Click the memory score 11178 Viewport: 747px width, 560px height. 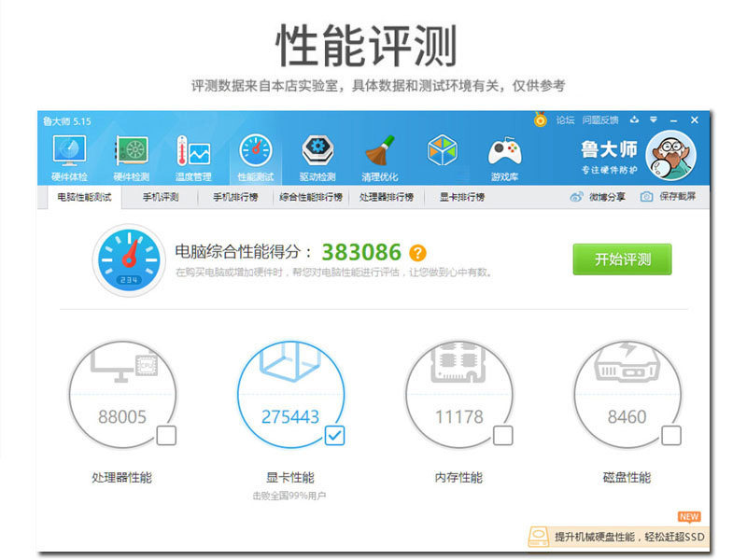click(x=459, y=417)
